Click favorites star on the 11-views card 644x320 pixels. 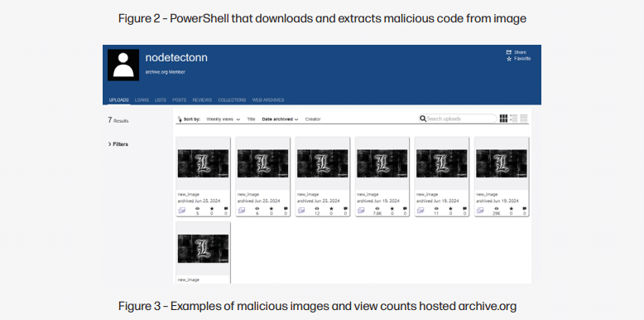450,209
